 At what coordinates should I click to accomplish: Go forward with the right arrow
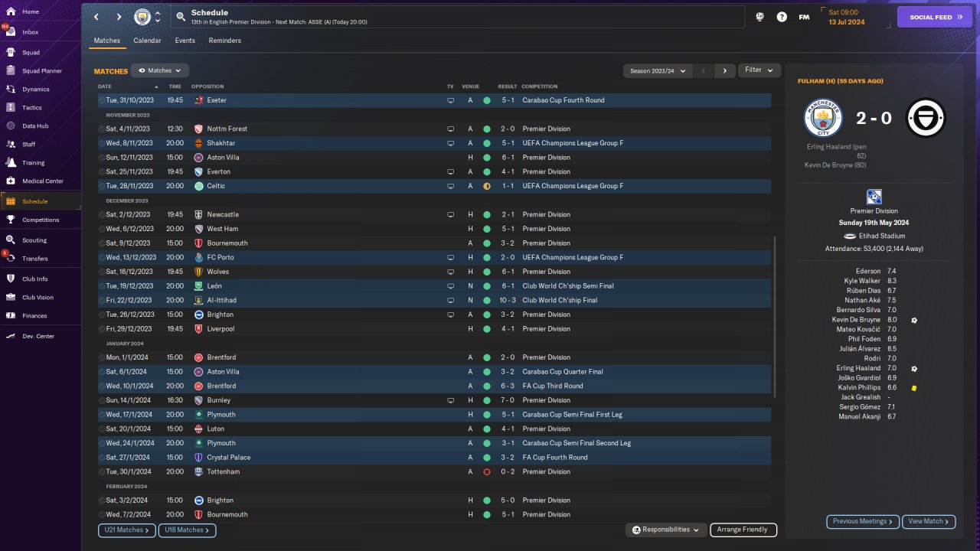point(119,17)
